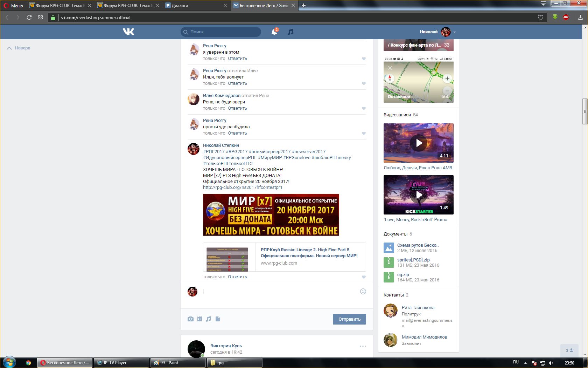Open the rpg-club.org/ns2017hfcontestpr1 link

[x=243, y=188]
